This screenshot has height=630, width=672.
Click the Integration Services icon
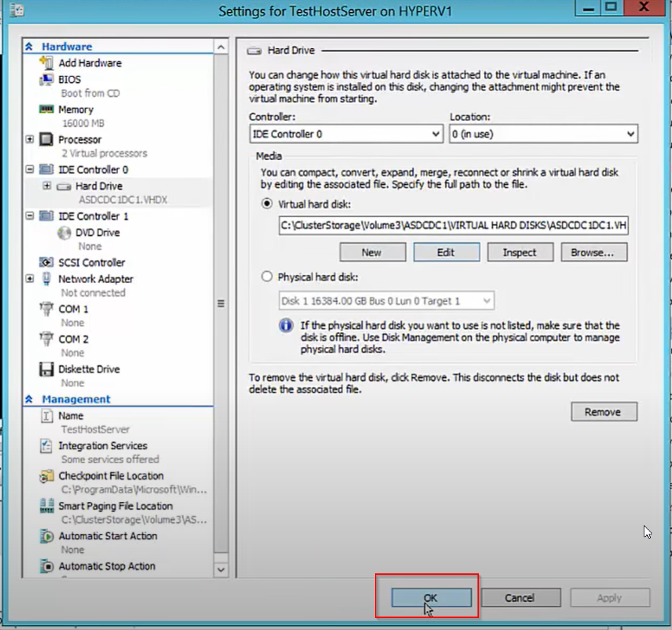pyautogui.click(x=46, y=445)
